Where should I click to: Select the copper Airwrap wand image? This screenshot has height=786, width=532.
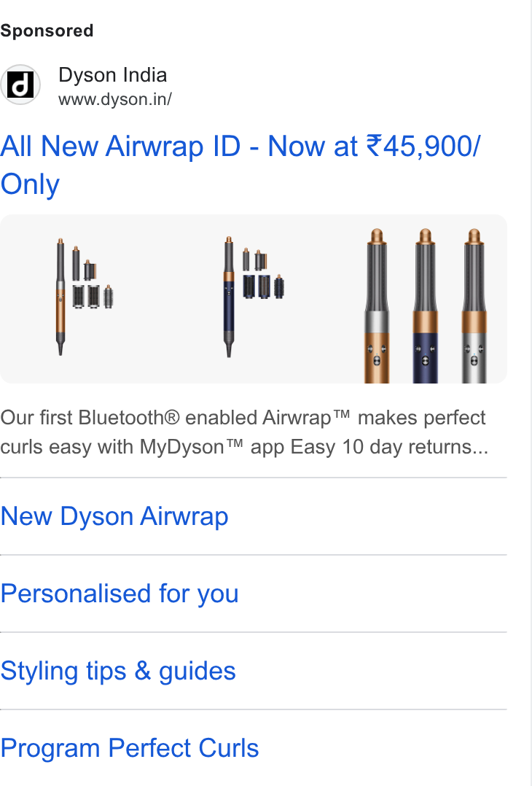[x=60, y=297]
